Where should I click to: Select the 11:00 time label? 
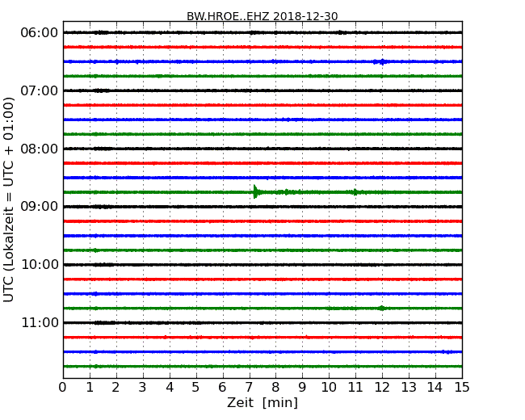tap(40, 322)
